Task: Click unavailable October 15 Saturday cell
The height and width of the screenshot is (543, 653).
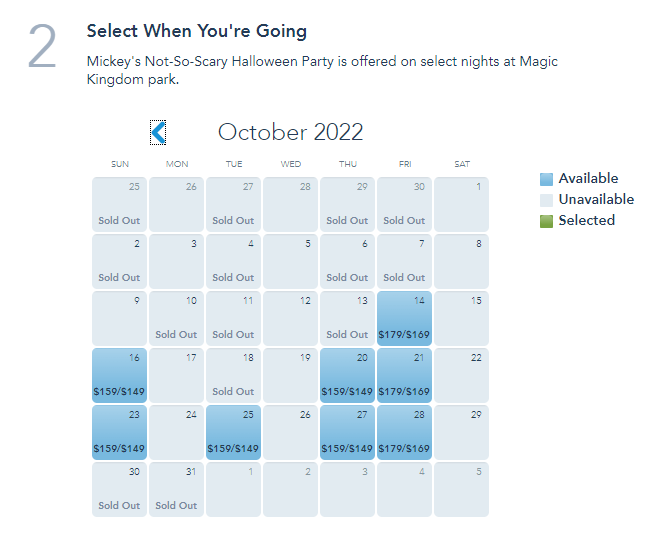Action: pos(461,319)
